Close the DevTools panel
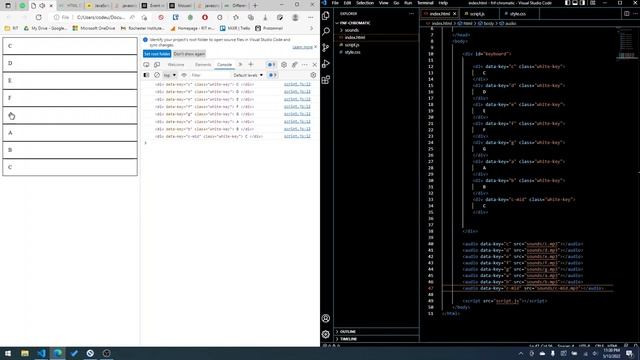 click(315, 64)
